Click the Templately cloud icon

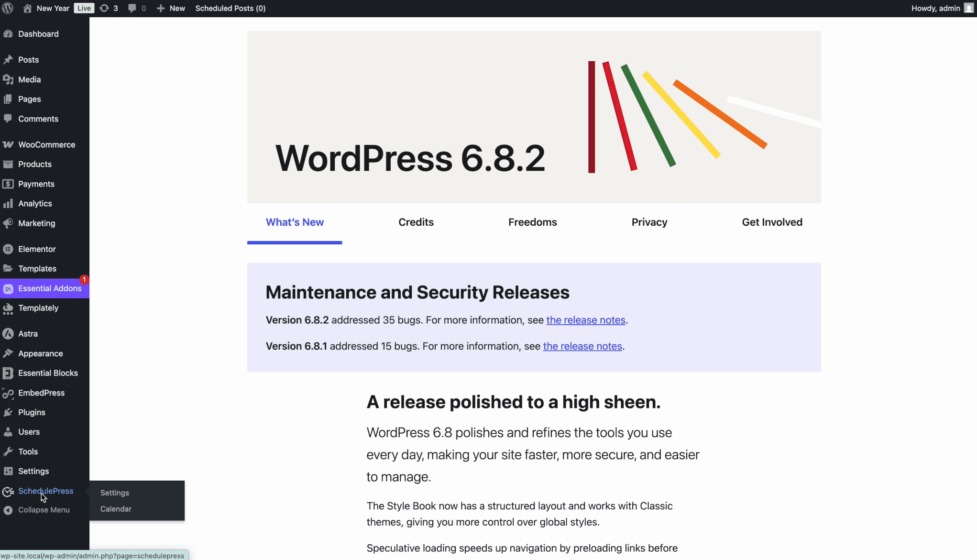coord(8,308)
